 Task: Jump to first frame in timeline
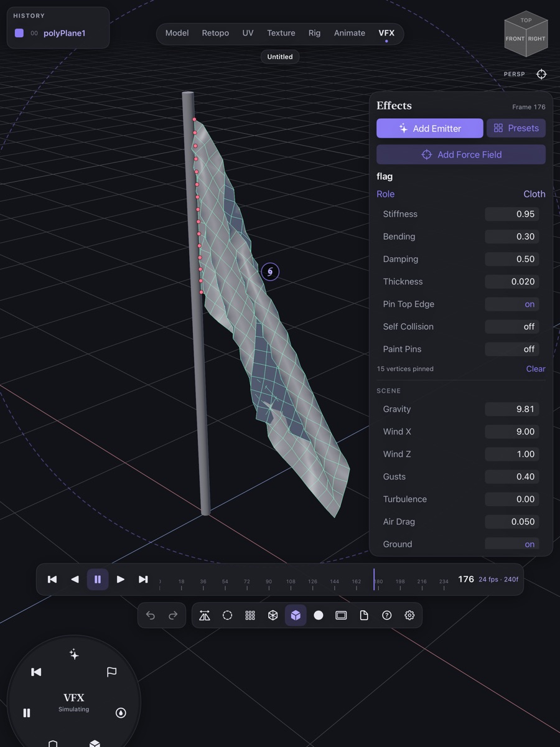coord(52,580)
